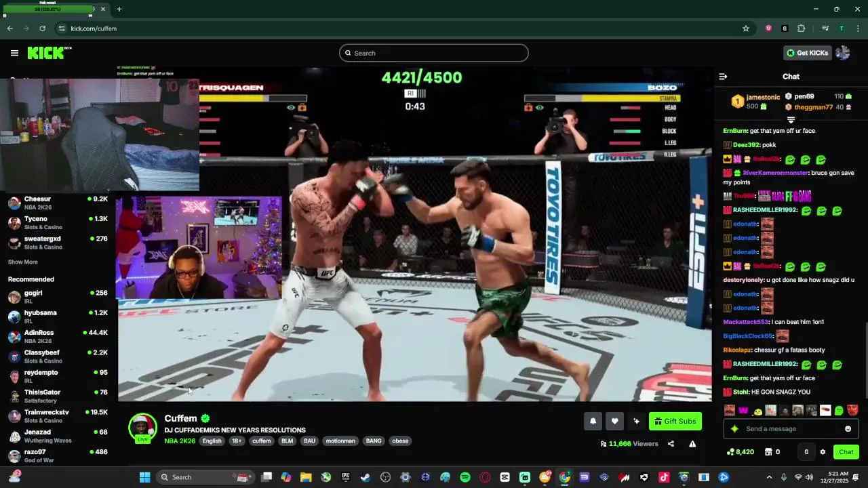Open Classybeef recommended channel

(58, 357)
